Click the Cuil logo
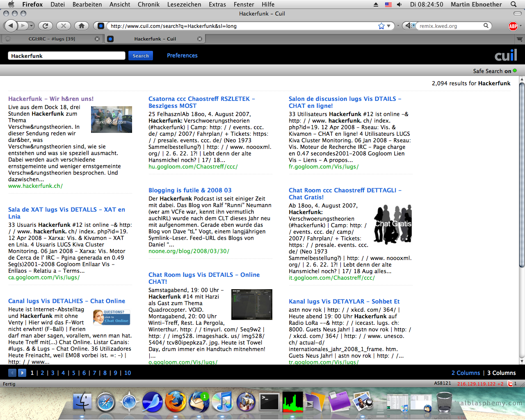 pyautogui.click(x=506, y=56)
